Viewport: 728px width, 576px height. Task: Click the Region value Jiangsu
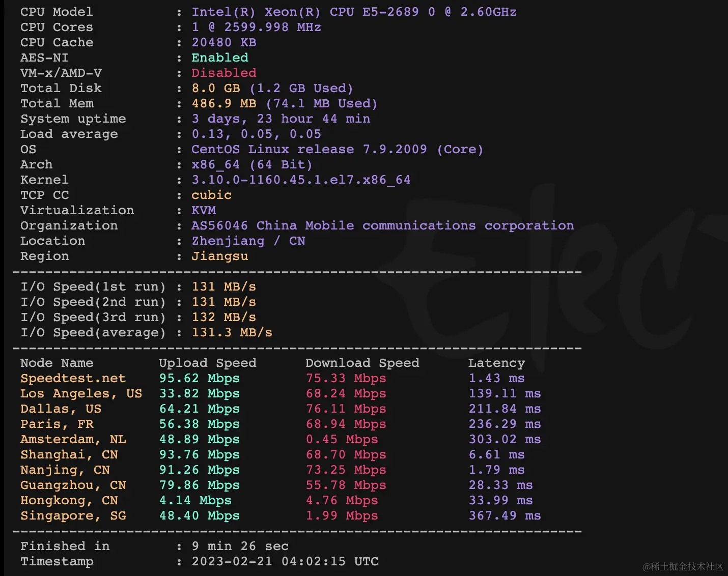219,256
